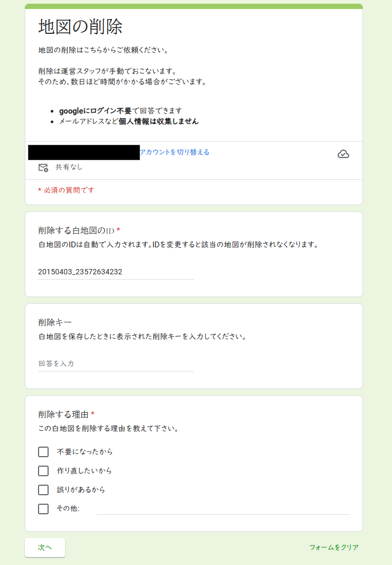Click フォームをクリア to reset form
This screenshot has height=565, width=392.
[334, 548]
